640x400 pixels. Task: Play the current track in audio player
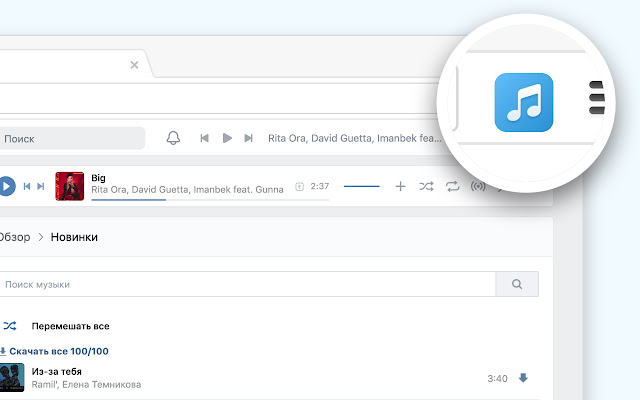(x=6, y=187)
